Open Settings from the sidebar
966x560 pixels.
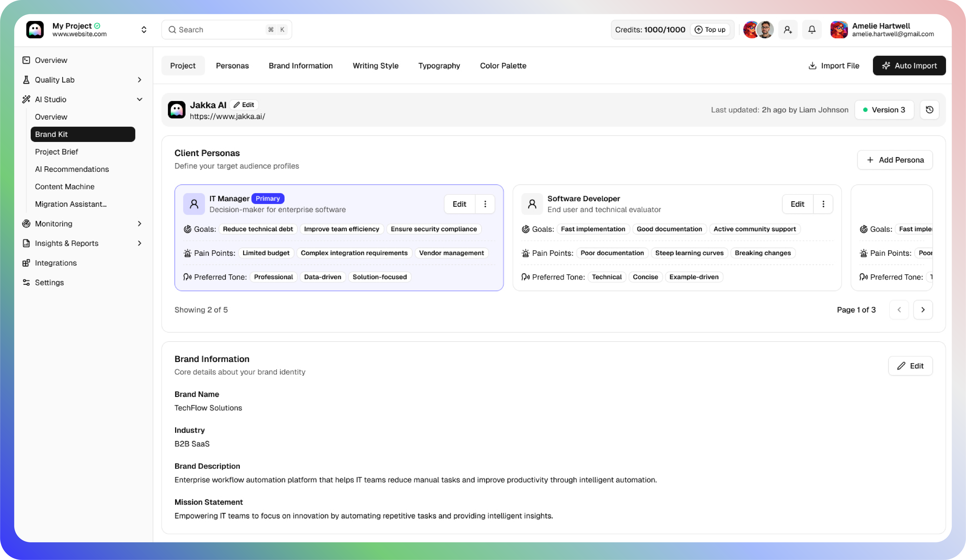[x=49, y=282]
